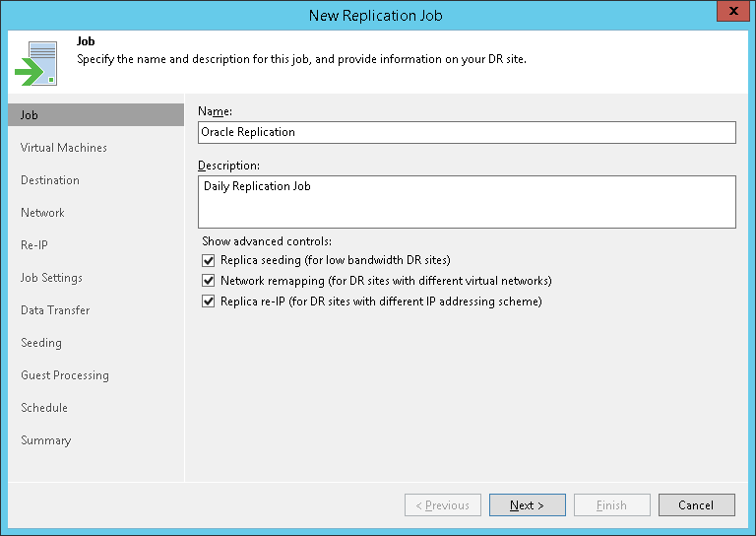Open the Re-IP wizard step

click(x=34, y=245)
